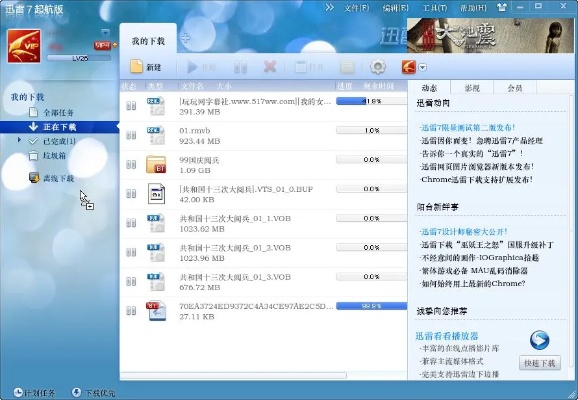Screen dimensions: 578x400
Task: Click the shirt skin icon in title bar
Action: click(502, 7)
